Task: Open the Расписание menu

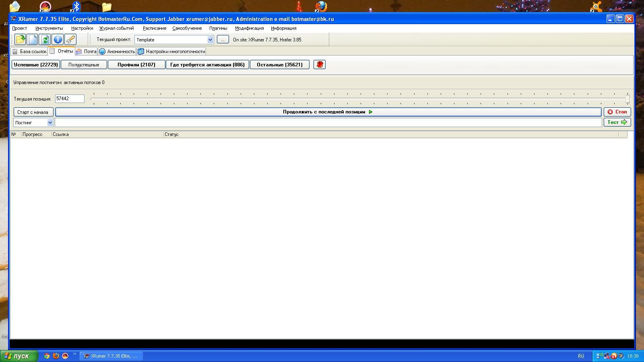Action: pyautogui.click(x=155, y=28)
